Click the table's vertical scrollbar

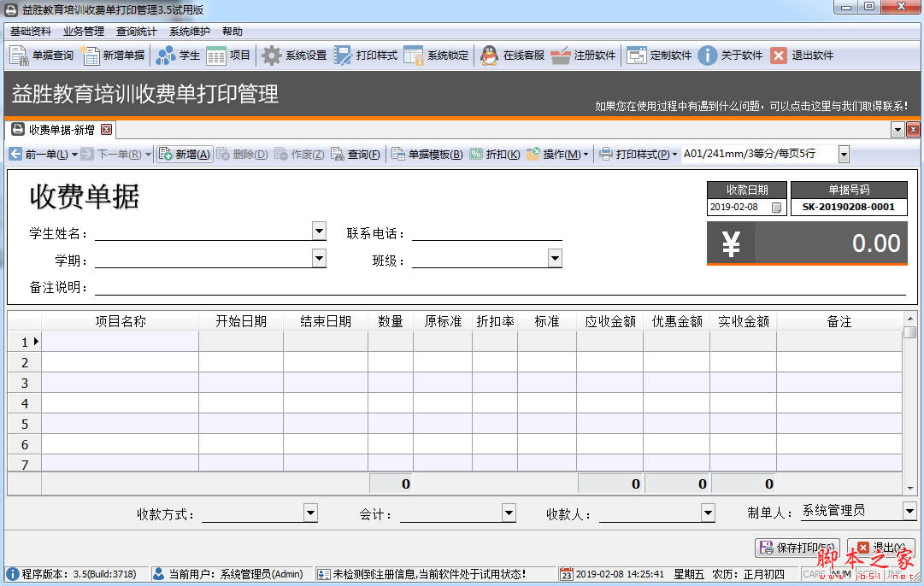(x=910, y=401)
